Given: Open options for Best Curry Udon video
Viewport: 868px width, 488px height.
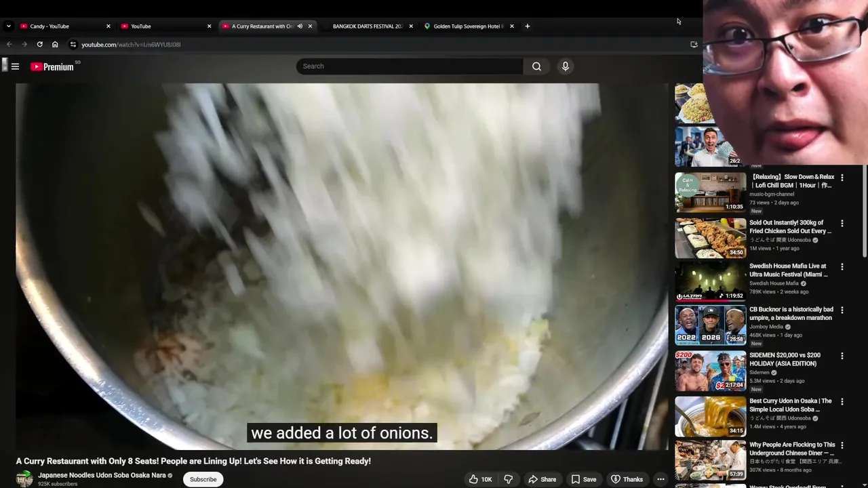Looking at the screenshot, I should [842, 402].
